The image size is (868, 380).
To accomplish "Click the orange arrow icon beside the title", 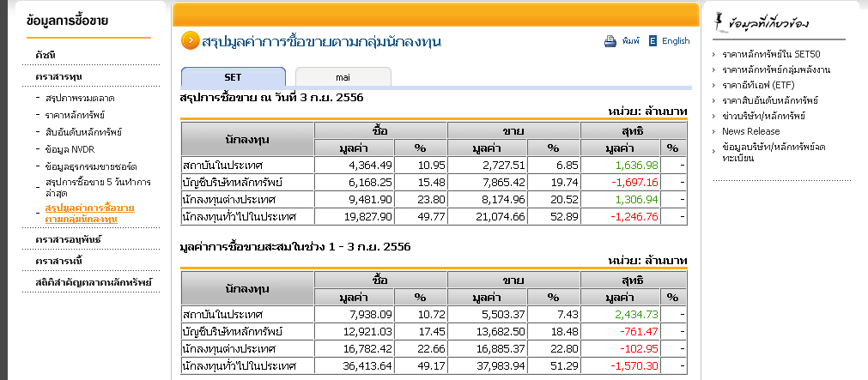I will pos(190,40).
